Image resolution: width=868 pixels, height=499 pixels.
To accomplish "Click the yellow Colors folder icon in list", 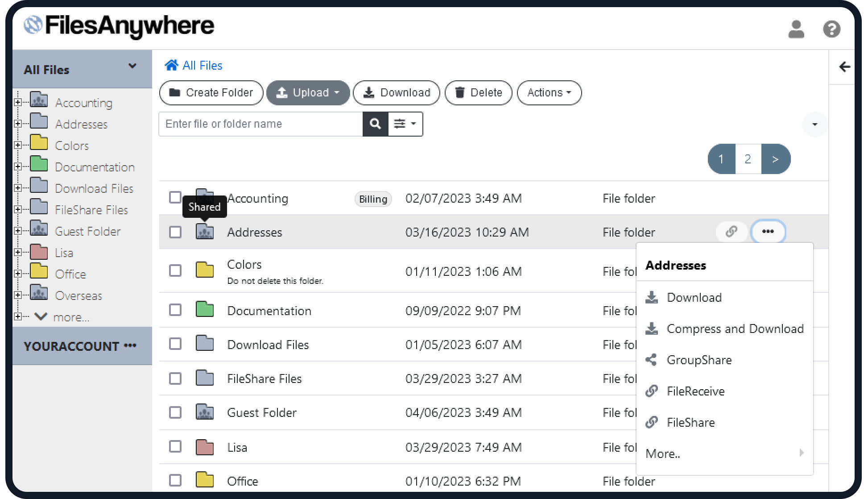I will pos(205,270).
